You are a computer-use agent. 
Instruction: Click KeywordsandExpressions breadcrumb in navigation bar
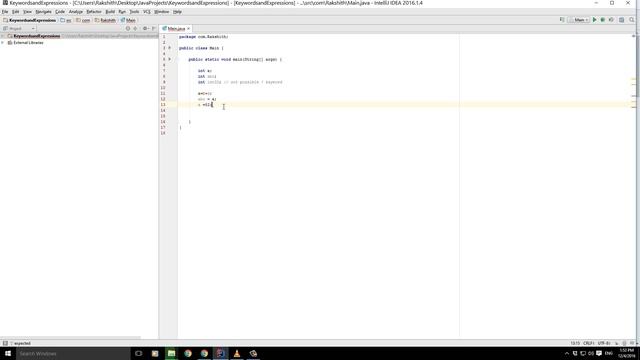(29, 20)
